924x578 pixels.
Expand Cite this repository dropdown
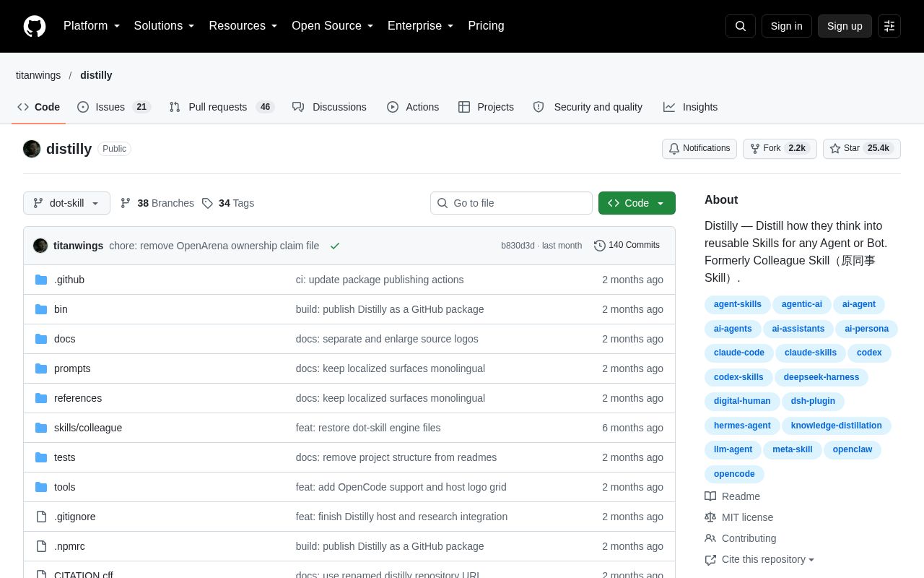[x=759, y=559]
